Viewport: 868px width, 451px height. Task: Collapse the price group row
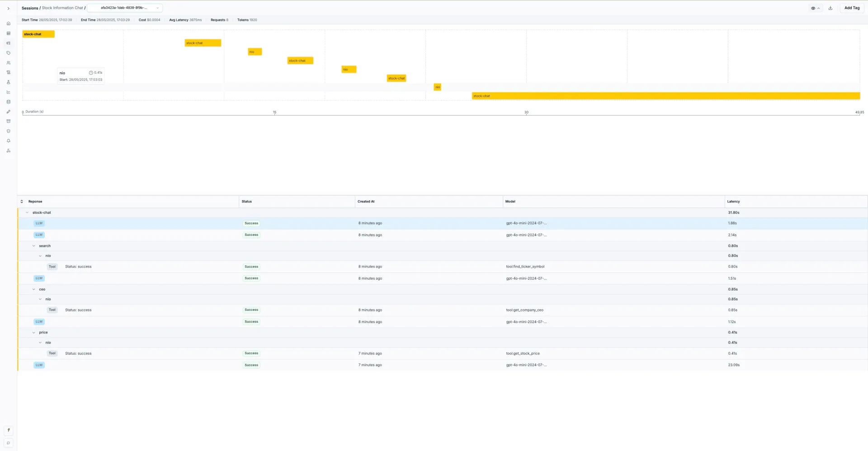click(33, 333)
